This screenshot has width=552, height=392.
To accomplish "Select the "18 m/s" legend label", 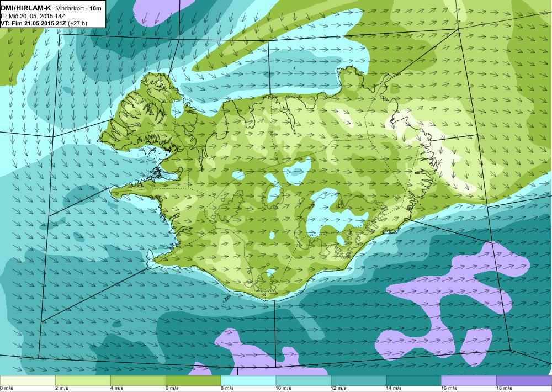I will coord(505,389).
